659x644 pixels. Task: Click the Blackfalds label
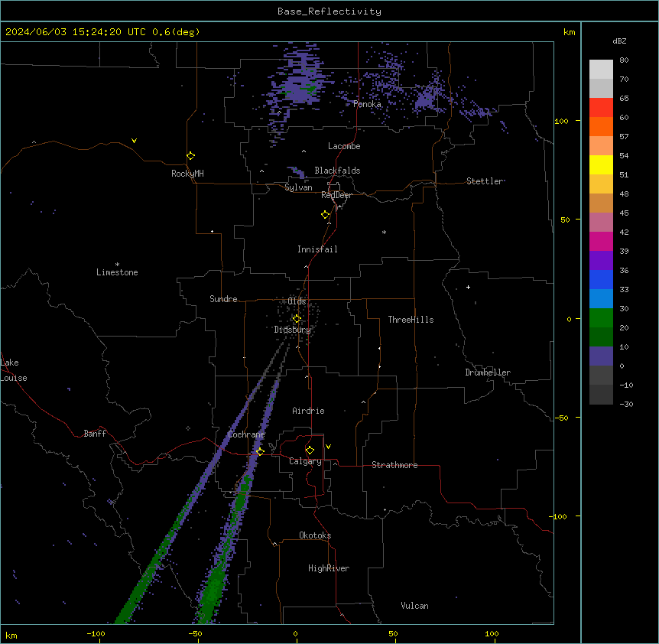pos(337,171)
